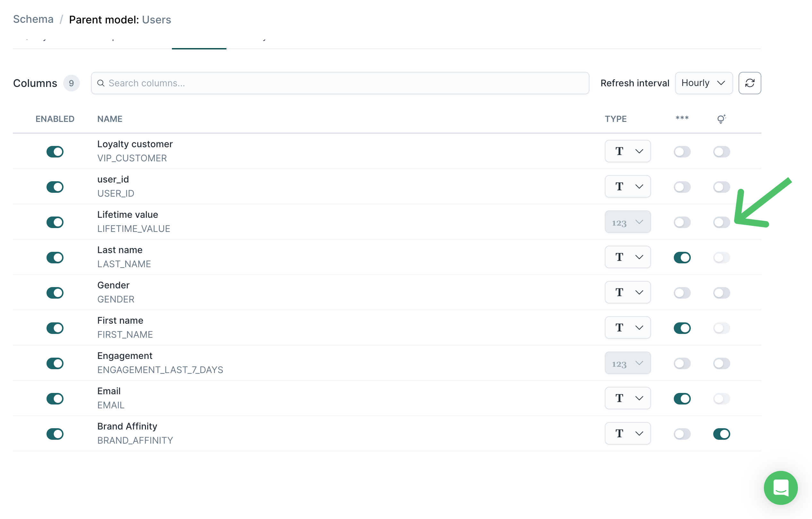Enable suggestions toggle for Gender
Viewport: 812px width, 519px height.
(x=721, y=293)
